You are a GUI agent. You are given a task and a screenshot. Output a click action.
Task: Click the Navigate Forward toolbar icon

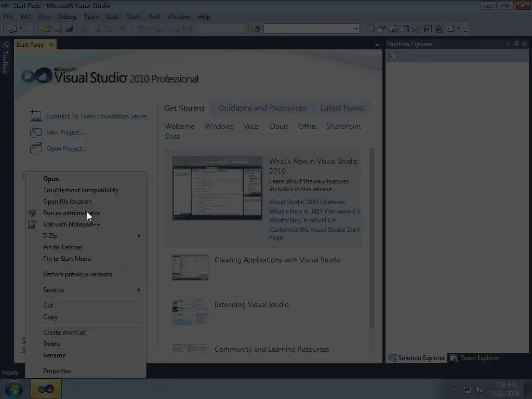point(175,29)
